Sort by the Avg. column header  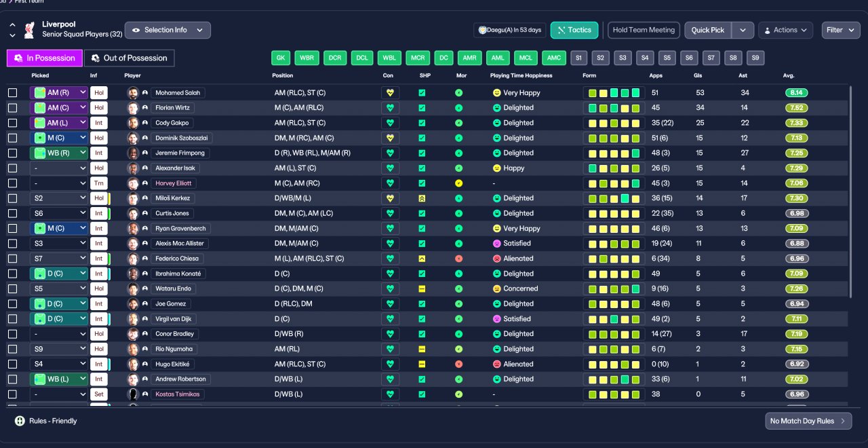[789, 75]
